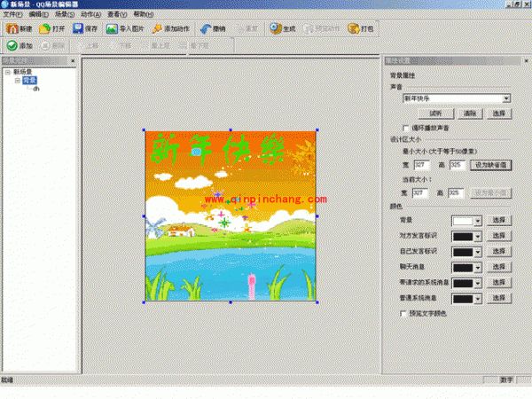Open the 聊天消息 color dropdown arrow

478,268
